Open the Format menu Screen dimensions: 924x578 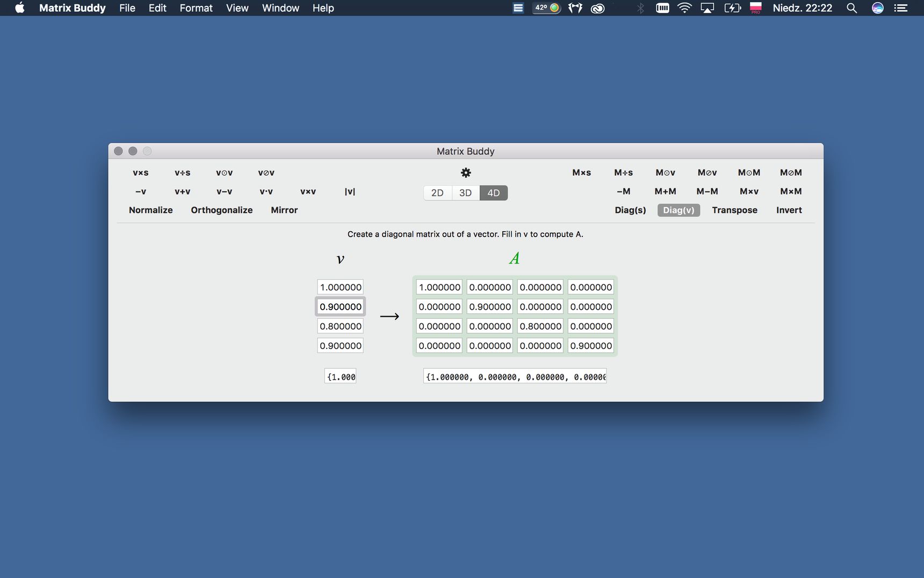[x=196, y=8]
